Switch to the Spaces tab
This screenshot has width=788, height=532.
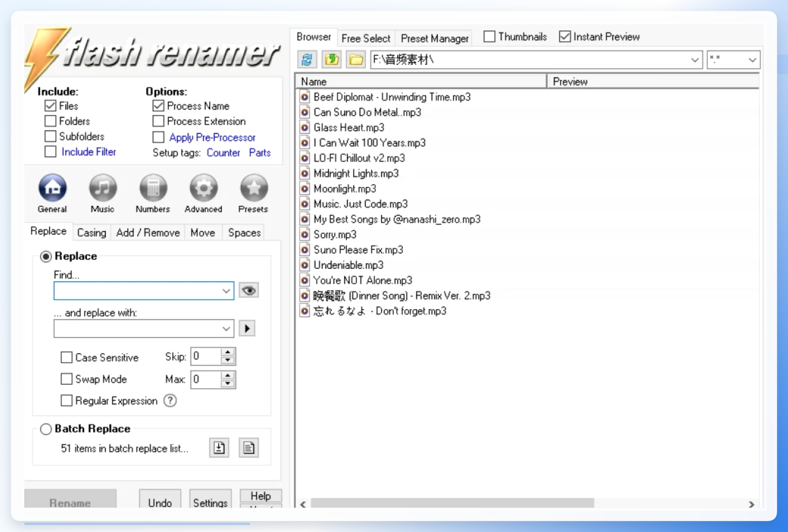pyautogui.click(x=245, y=233)
